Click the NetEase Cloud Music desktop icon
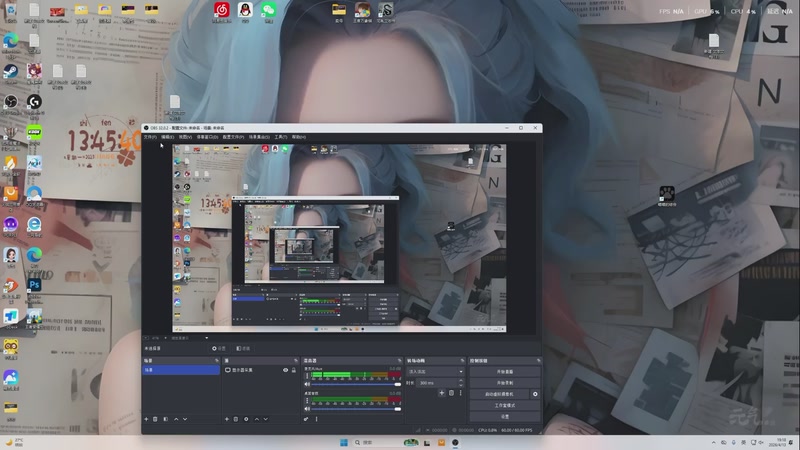The height and width of the screenshot is (450, 800). point(221,12)
